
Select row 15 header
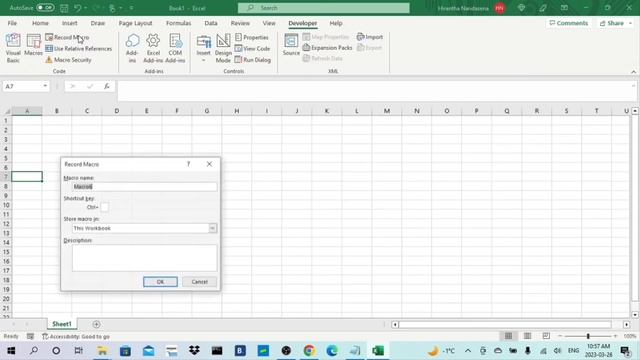pos(6,252)
